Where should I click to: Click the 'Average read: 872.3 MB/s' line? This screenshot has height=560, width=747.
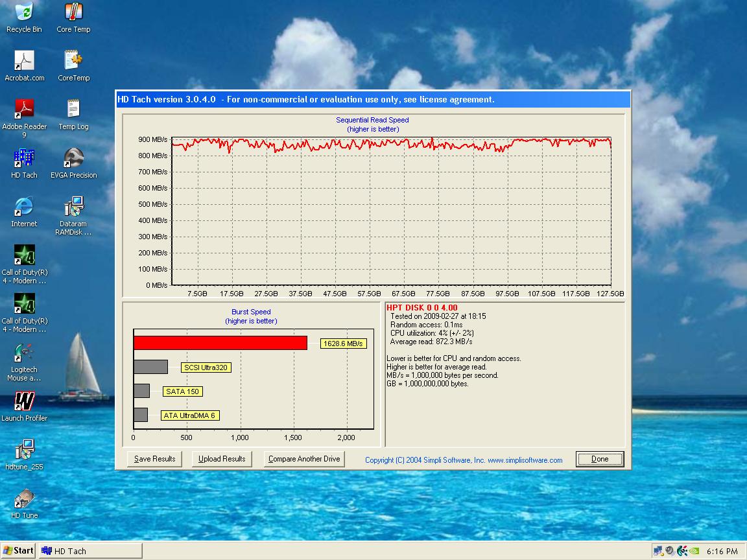coord(431,342)
